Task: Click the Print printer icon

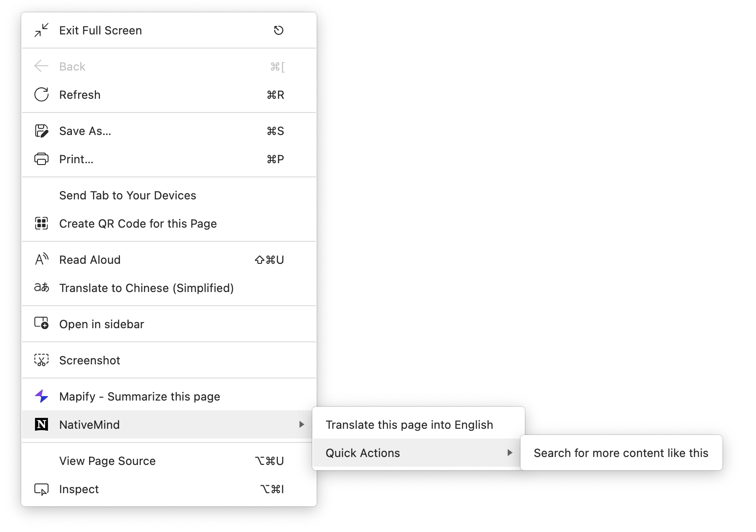Action: coord(41,159)
